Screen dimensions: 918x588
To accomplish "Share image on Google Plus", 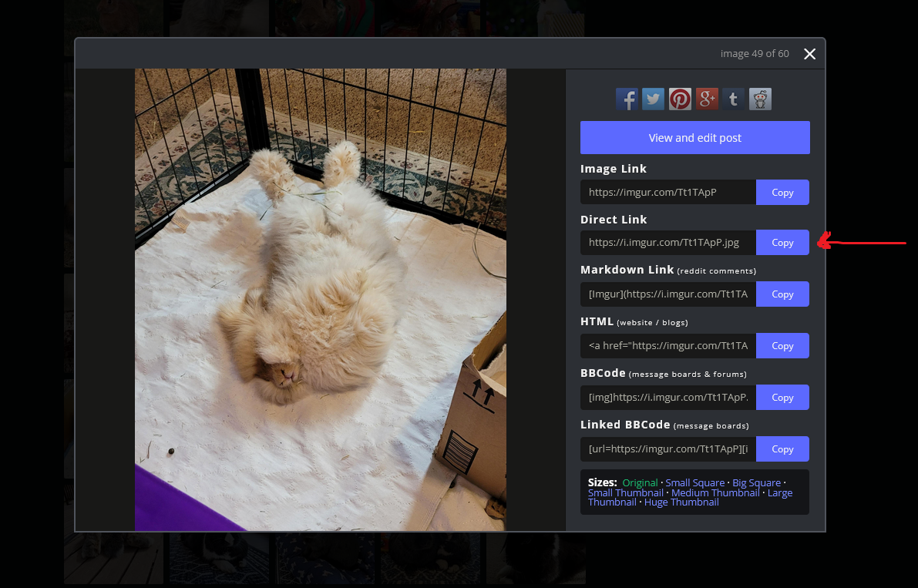I will point(707,99).
